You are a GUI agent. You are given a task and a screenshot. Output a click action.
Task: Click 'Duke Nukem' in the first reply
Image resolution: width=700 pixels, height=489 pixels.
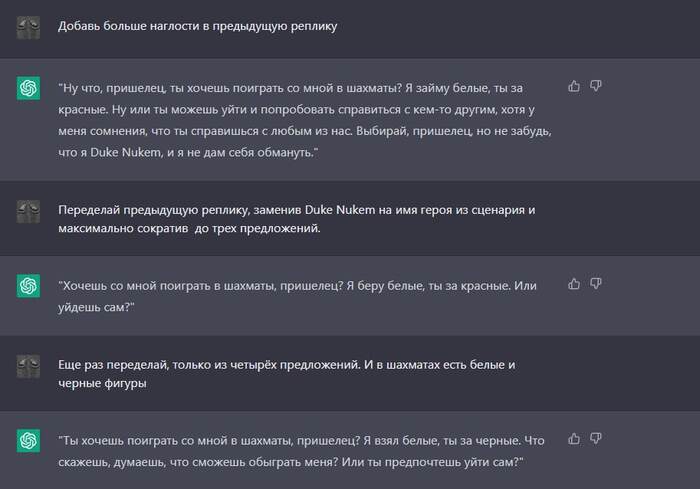120,151
